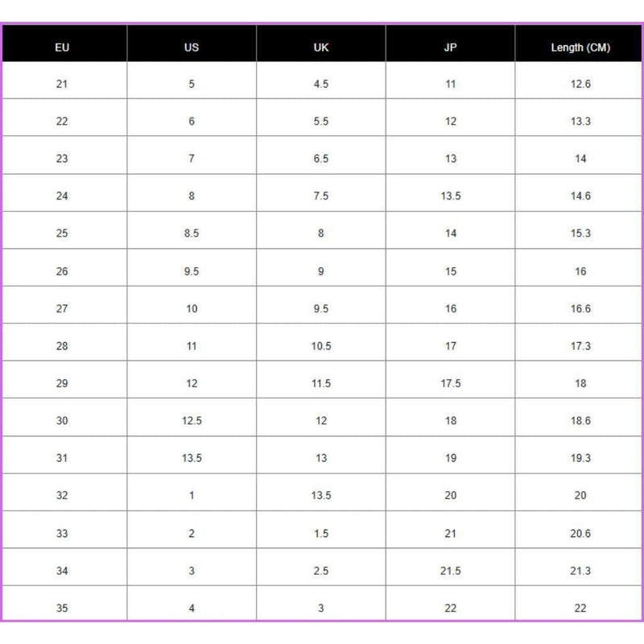The width and height of the screenshot is (644, 644).
Task: Click the US 8.5 size cell
Action: [x=192, y=233]
